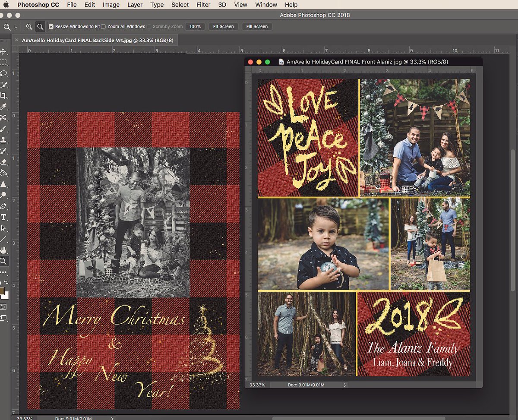Screen dimensions: 518x420
Task: Open the background color picker
Action: (6, 296)
